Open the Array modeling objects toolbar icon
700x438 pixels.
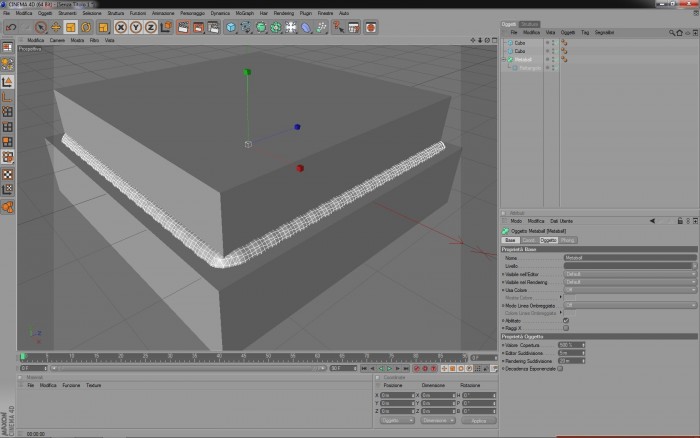tap(276, 27)
